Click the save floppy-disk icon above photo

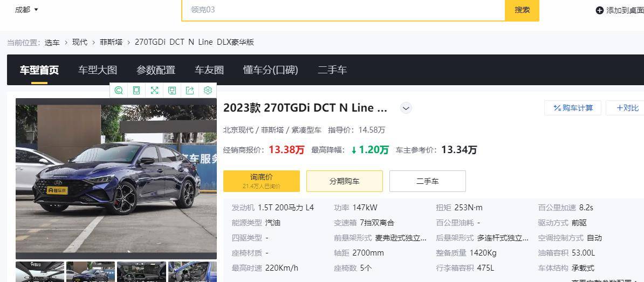[x=172, y=90]
